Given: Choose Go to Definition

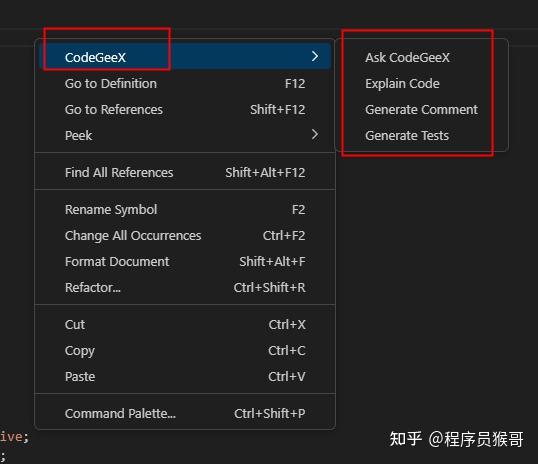Looking at the screenshot, I should (x=185, y=83).
